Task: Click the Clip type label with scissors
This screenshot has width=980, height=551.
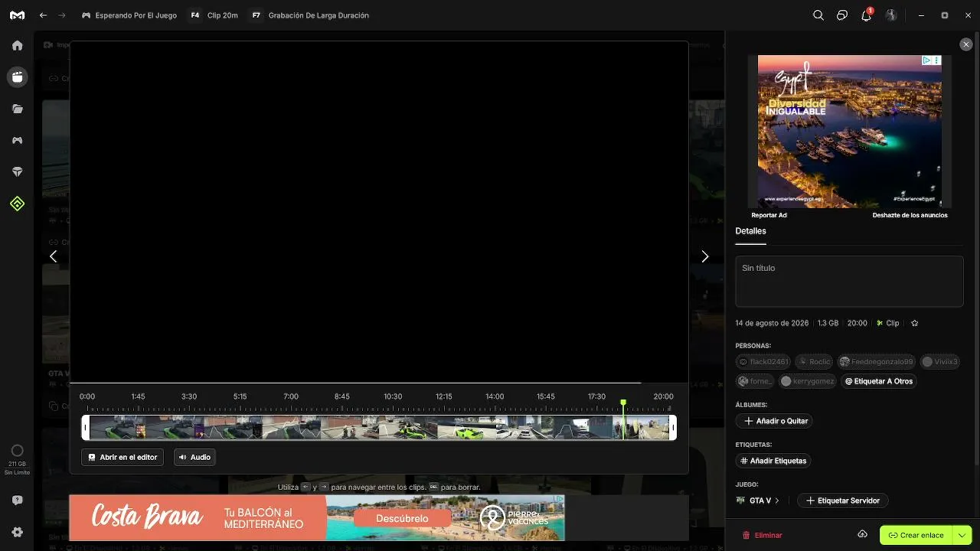Action: pos(888,324)
